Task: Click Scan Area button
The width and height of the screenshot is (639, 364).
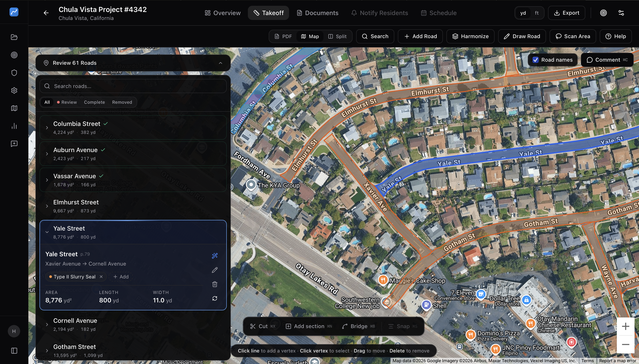Action: point(572,36)
